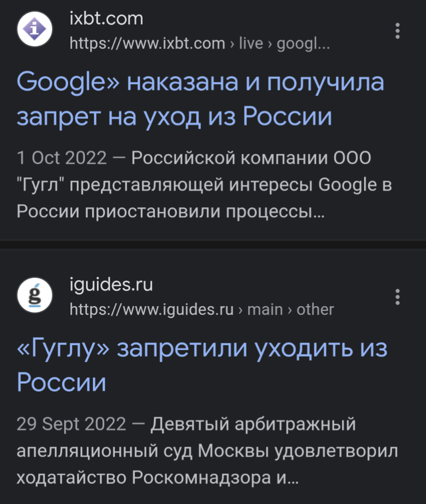The width and height of the screenshot is (426, 504).
Task: Click the https://www.ixbt.com URL text
Action: click(147, 43)
